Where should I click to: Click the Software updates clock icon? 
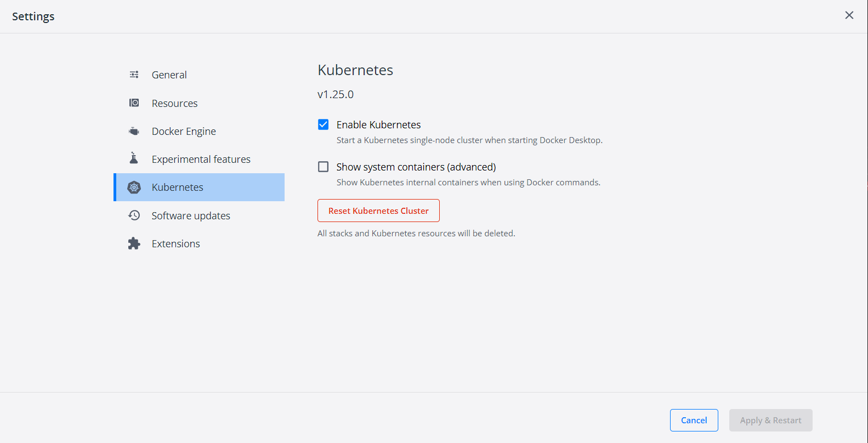point(134,215)
